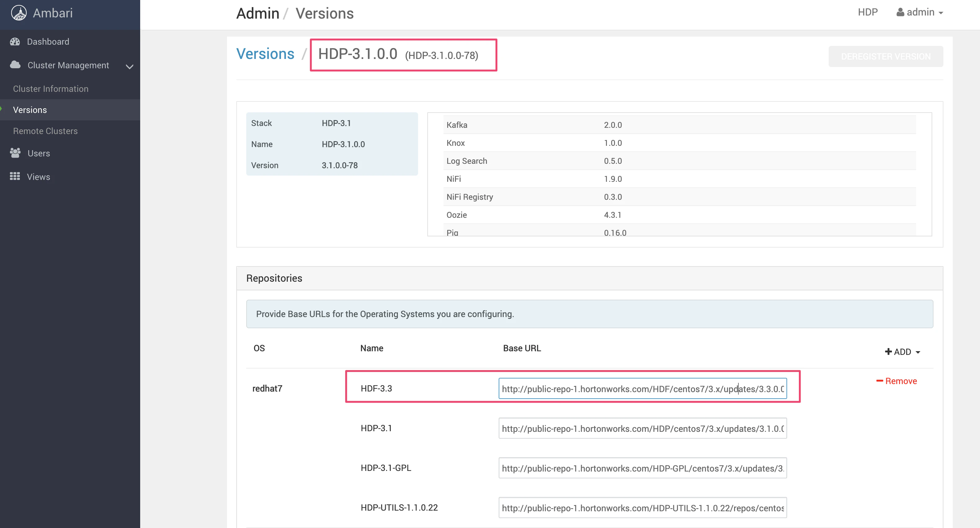Click the plus icon beside ADD
This screenshot has width=980, height=528.
pyautogui.click(x=888, y=351)
